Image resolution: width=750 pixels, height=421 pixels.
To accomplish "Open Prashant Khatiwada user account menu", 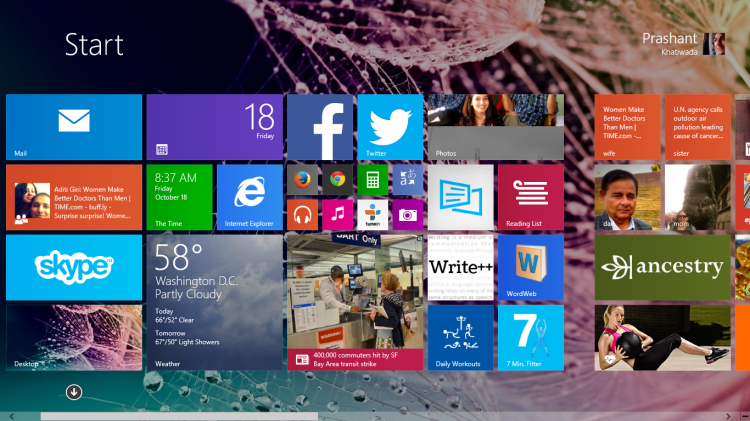I will 684,44.
